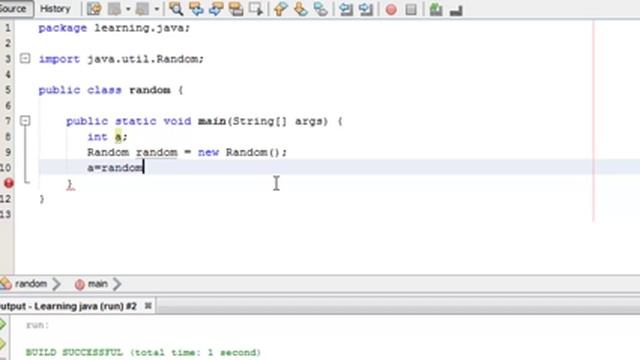The image size is (640, 360).
Task: Click the run: output line
Action: [x=37, y=325]
